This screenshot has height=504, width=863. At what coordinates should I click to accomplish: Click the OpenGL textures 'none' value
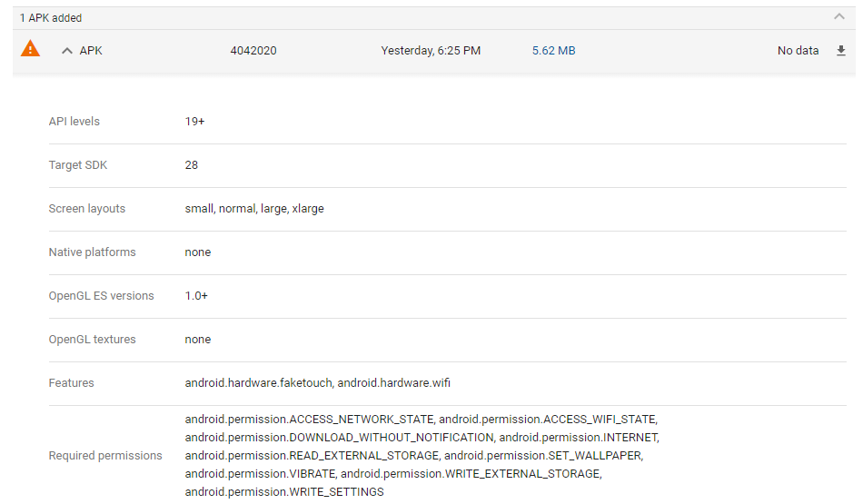198,340
